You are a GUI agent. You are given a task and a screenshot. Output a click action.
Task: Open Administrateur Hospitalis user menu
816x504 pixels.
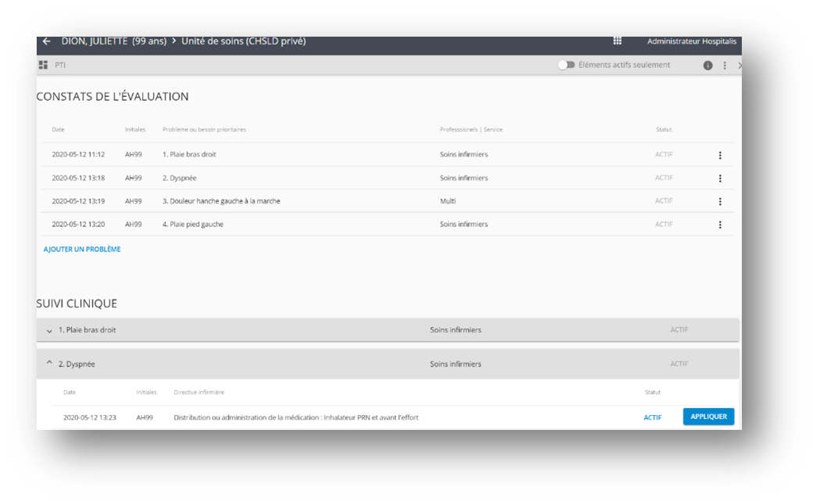[x=691, y=41]
